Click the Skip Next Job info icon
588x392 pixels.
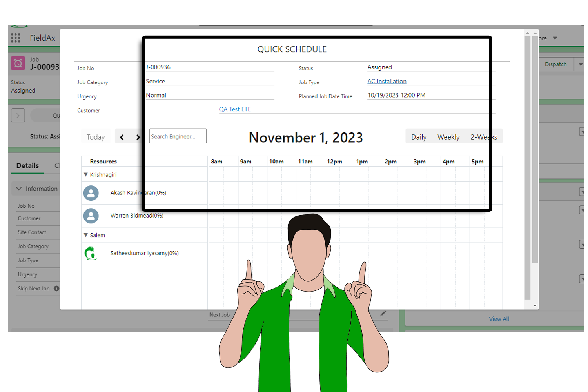(56, 288)
